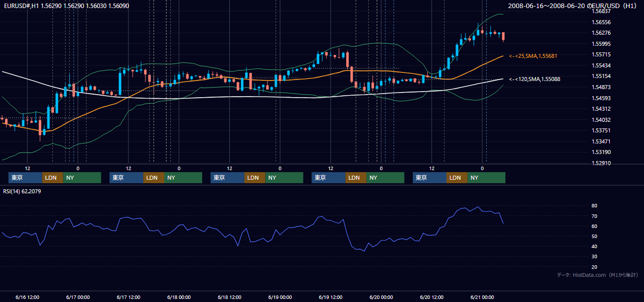Click the RSI scale value 70
Viewport: 644px width, 302px height.
tap(595, 216)
